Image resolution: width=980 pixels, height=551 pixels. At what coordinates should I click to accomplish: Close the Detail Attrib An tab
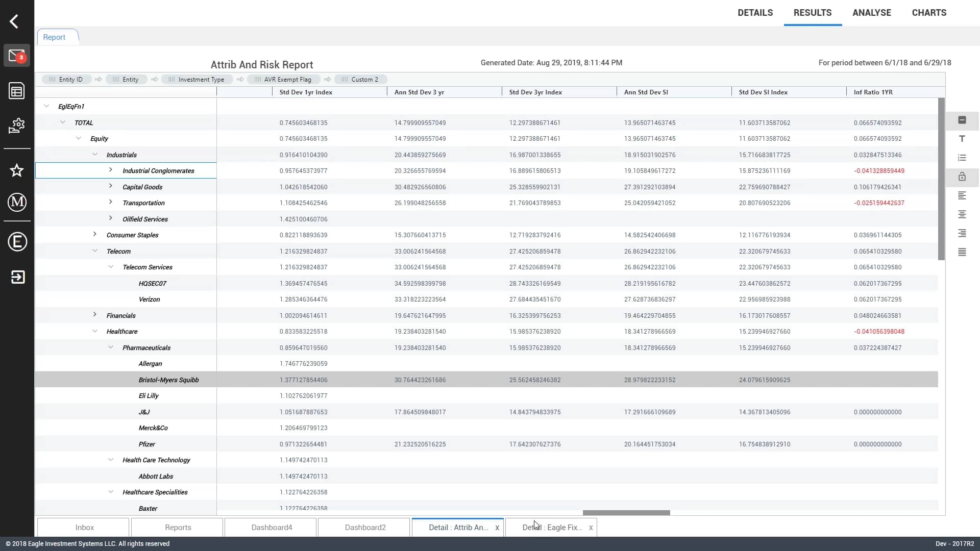pyautogui.click(x=497, y=528)
